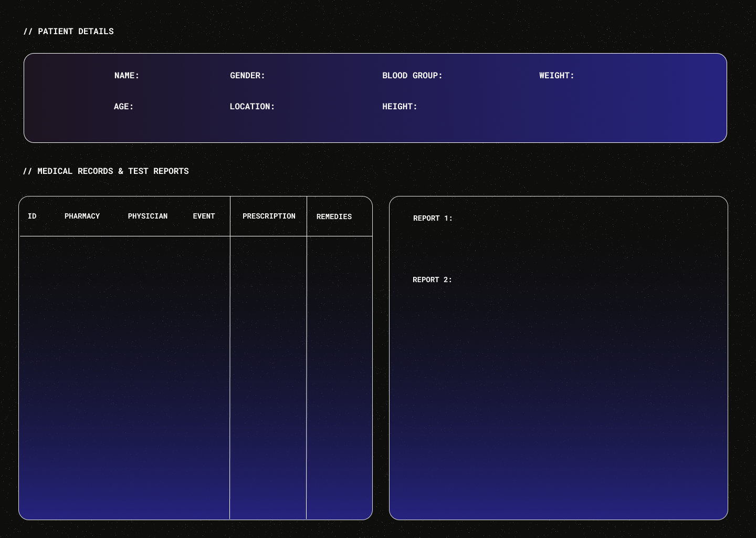756x538 pixels.
Task: Click the BLOOD GROUP: label
Action: point(412,75)
